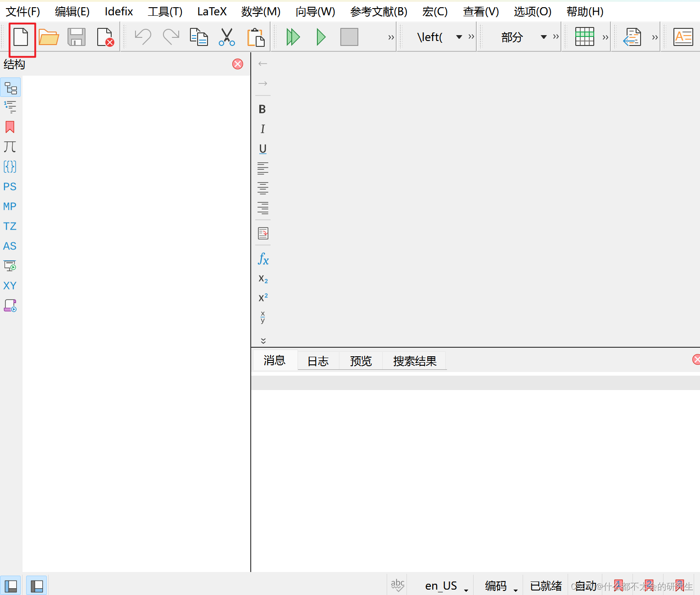Open the left/right brackets panel
The width and height of the screenshot is (700, 595).
tap(10, 167)
